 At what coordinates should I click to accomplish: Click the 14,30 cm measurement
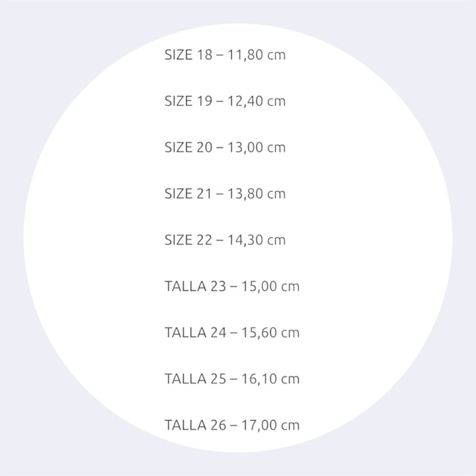[257, 240]
